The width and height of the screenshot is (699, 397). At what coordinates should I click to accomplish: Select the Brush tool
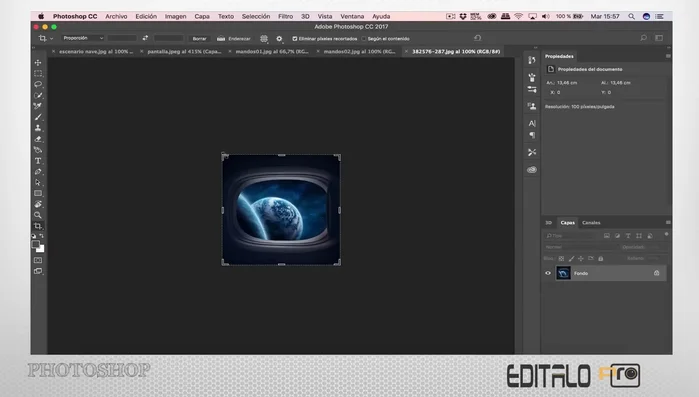click(38, 117)
